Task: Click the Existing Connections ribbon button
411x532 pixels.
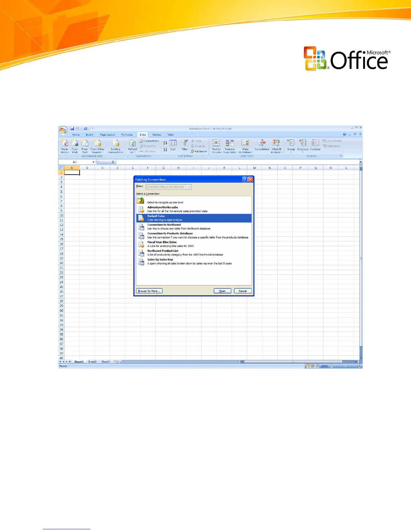Action: click(x=116, y=146)
